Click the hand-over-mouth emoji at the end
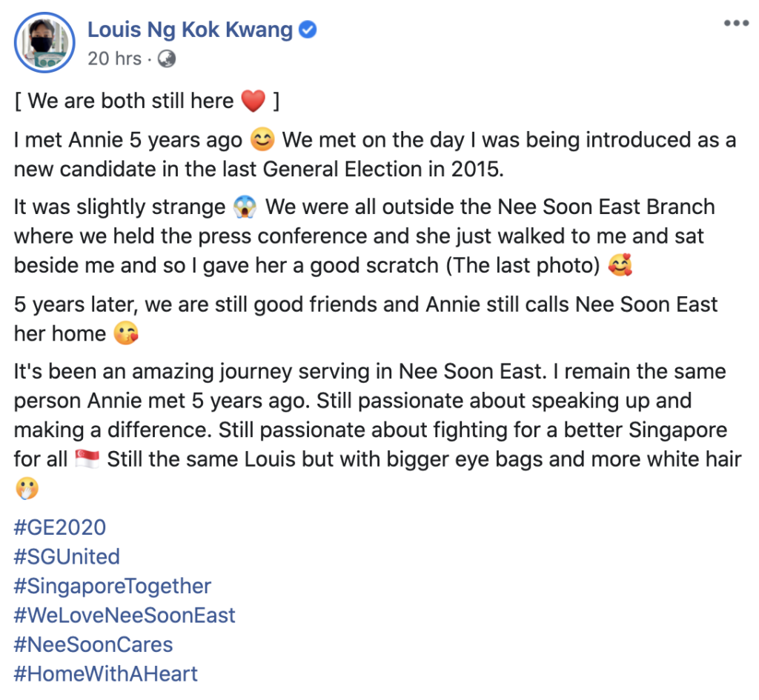759x700 pixels. click(x=27, y=488)
